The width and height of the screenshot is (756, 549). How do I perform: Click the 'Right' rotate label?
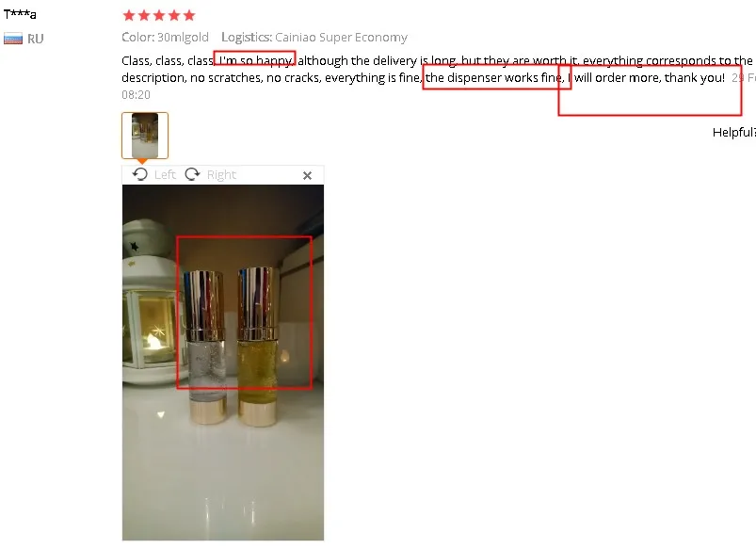(221, 174)
